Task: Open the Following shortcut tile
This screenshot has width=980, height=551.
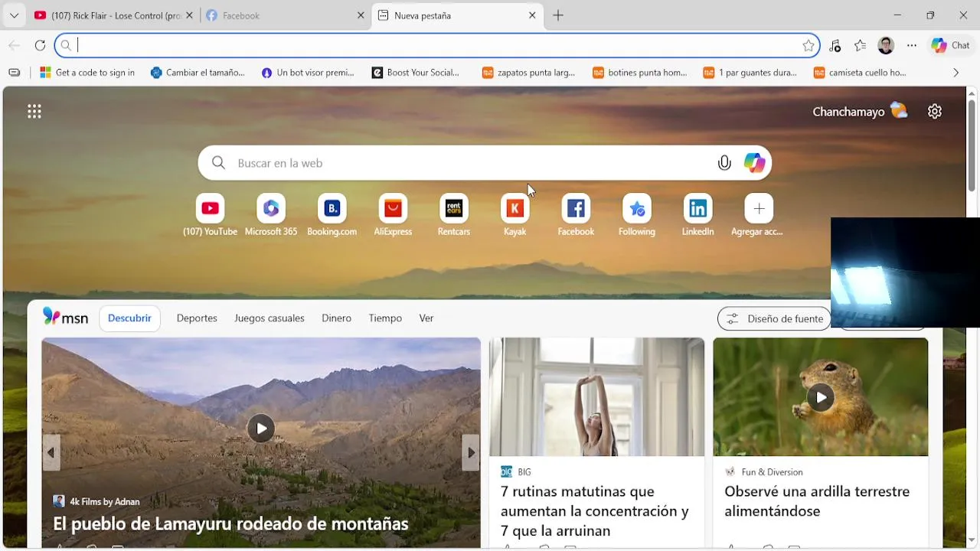Action: tap(637, 208)
